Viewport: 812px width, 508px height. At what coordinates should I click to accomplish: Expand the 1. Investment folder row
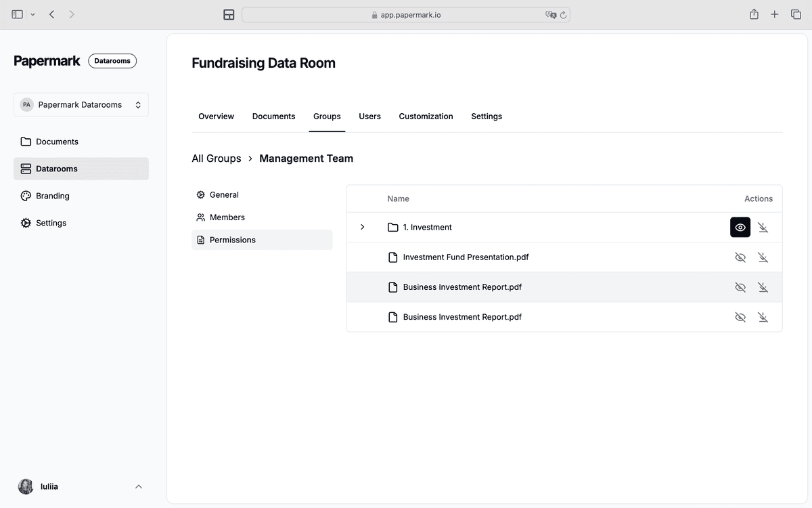click(x=363, y=227)
